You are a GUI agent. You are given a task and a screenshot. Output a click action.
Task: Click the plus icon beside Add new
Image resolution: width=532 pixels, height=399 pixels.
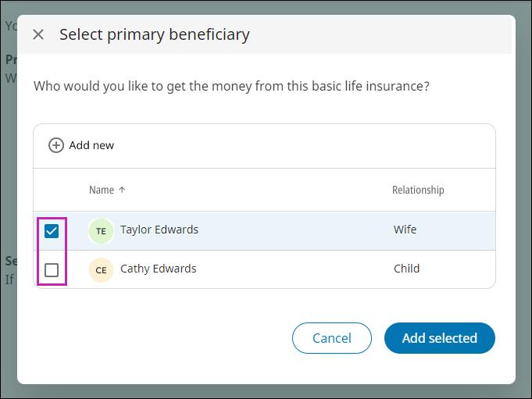pyautogui.click(x=56, y=145)
